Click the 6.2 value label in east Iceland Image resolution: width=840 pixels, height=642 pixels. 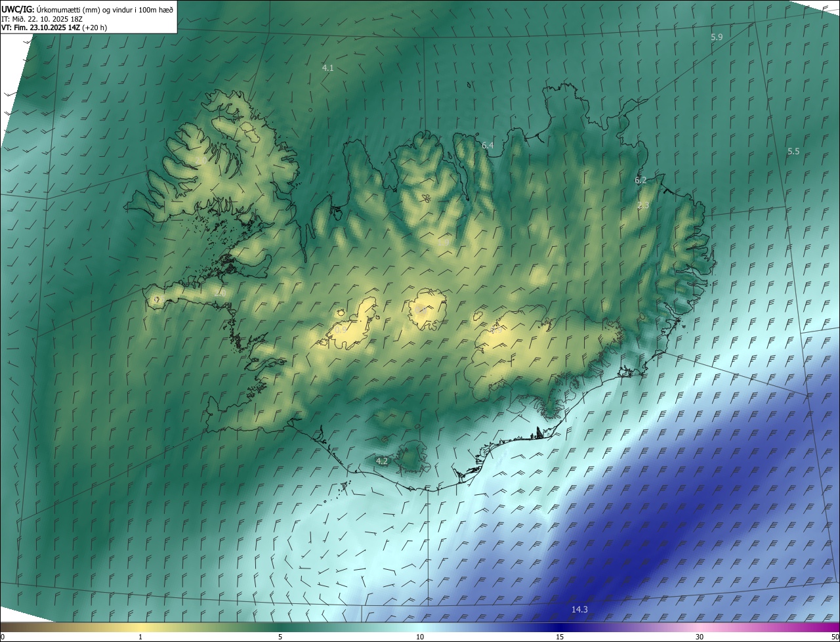coord(640,181)
